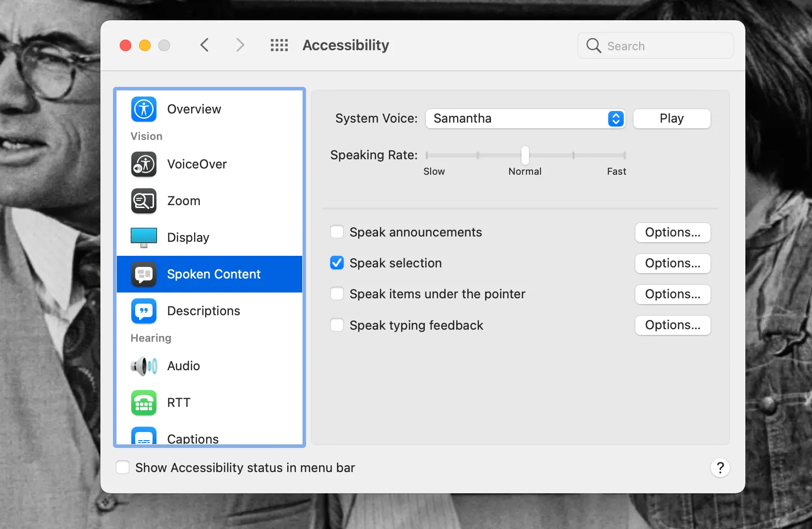Click the back navigation arrow

point(204,45)
